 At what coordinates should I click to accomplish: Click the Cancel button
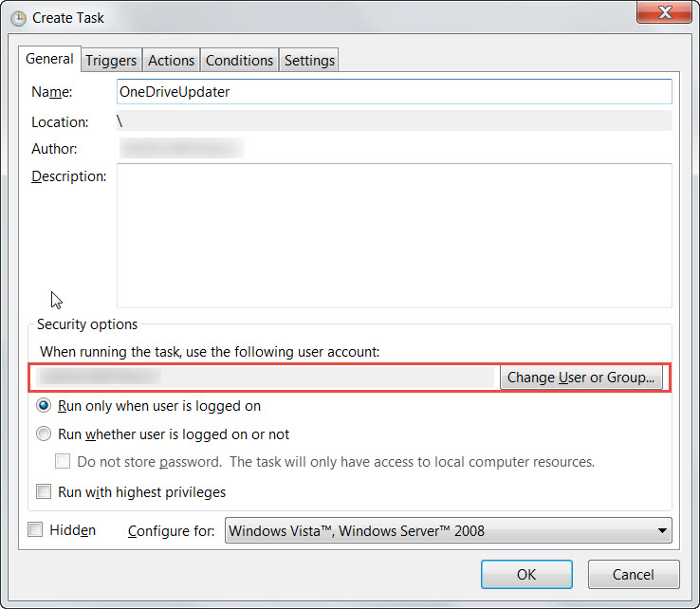coord(634,574)
